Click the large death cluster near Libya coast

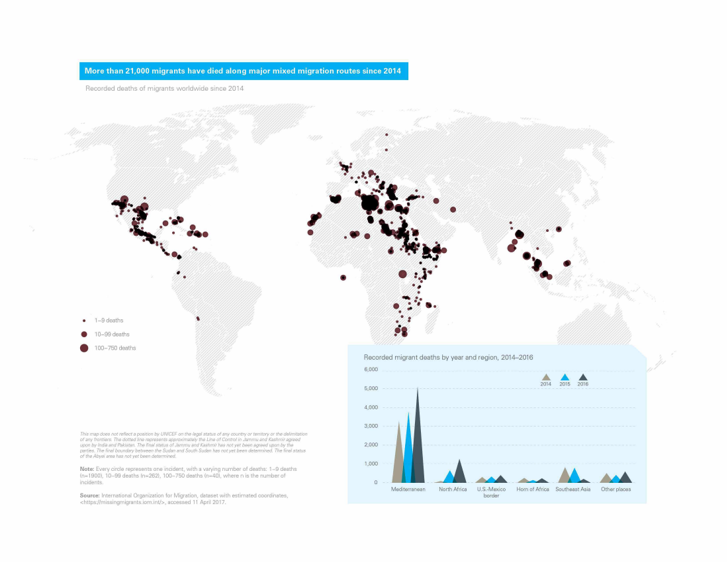tap(369, 203)
